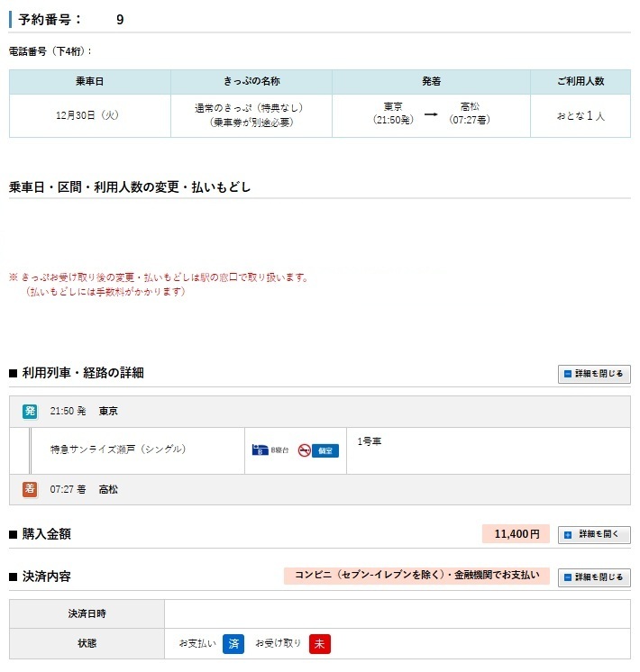Screen dimensions: 640x672
Task: Click the convenience store payment method label
Action: 416,577
